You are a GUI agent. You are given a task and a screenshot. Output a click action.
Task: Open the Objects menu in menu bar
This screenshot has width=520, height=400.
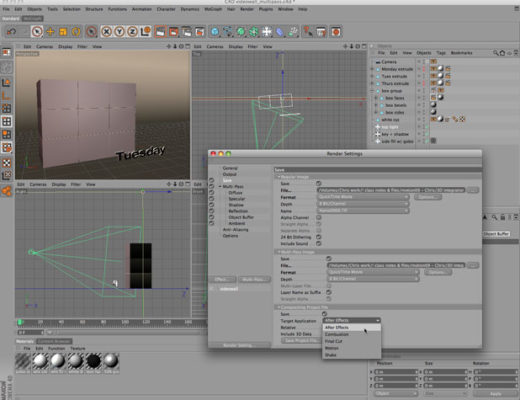[34, 9]
